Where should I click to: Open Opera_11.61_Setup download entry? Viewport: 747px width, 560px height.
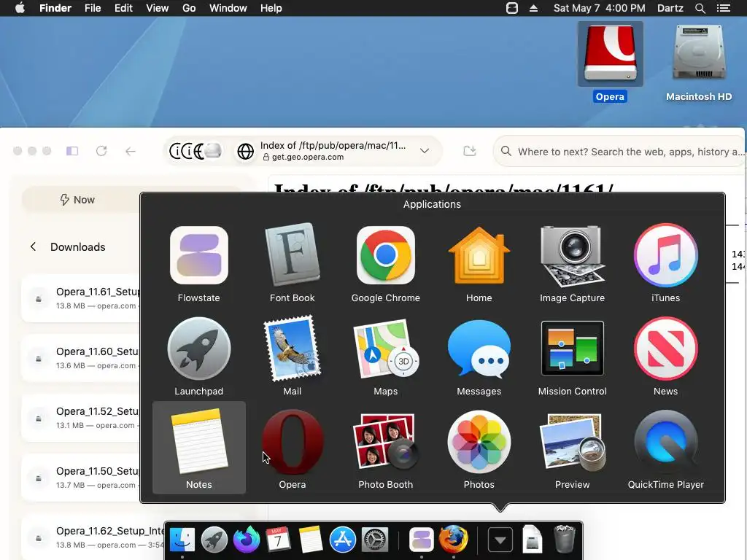[x=81, y=298]
